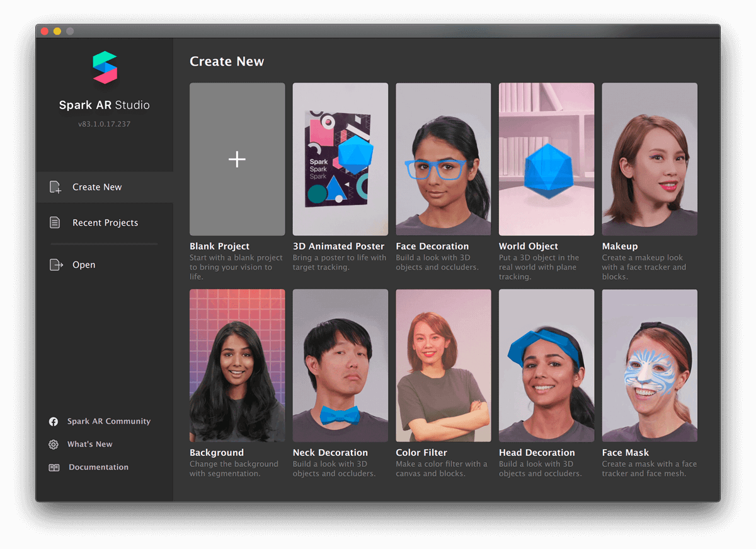
Task: Click the Create New page icon in sidebar
Action: pyautogui.click(x=55, y=187)
